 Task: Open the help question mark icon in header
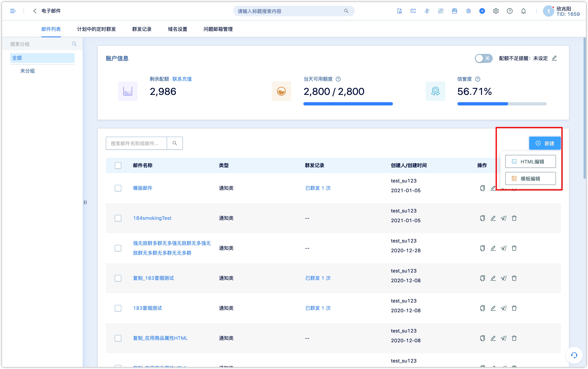coord(510,11)
